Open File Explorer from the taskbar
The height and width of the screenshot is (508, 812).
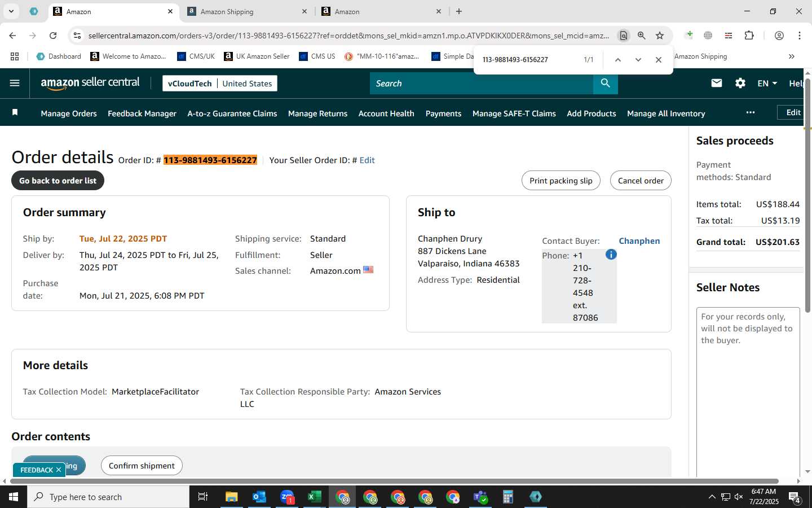tap(232, 497)
